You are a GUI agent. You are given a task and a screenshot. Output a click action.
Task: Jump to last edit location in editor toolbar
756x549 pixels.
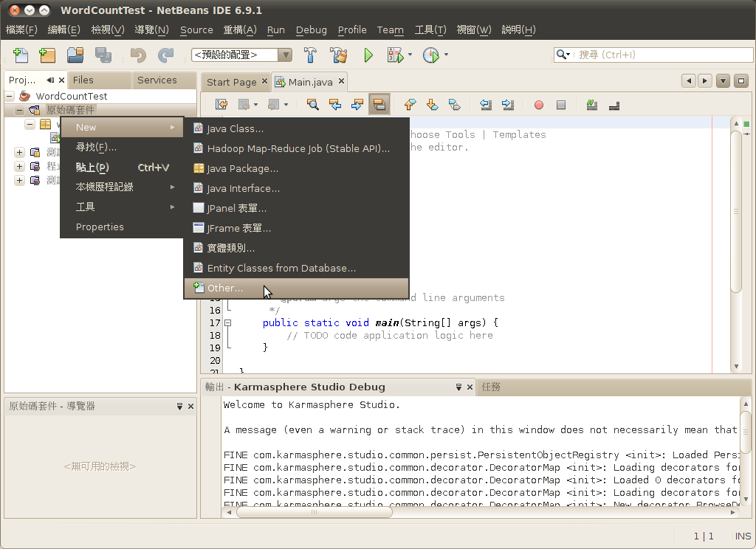221,104
